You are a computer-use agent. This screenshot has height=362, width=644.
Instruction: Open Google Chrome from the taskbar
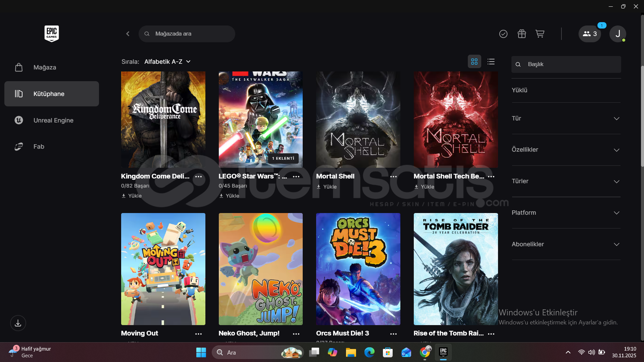click(x=425, y=352)
